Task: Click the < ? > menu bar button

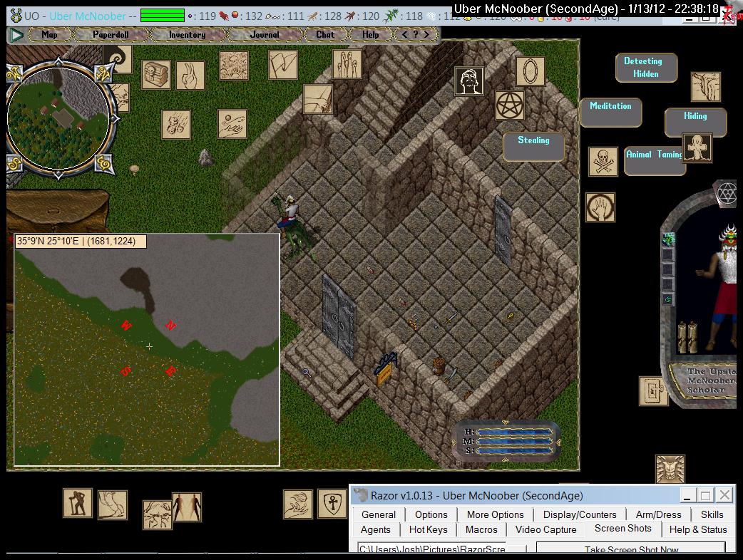Action: 416,34
